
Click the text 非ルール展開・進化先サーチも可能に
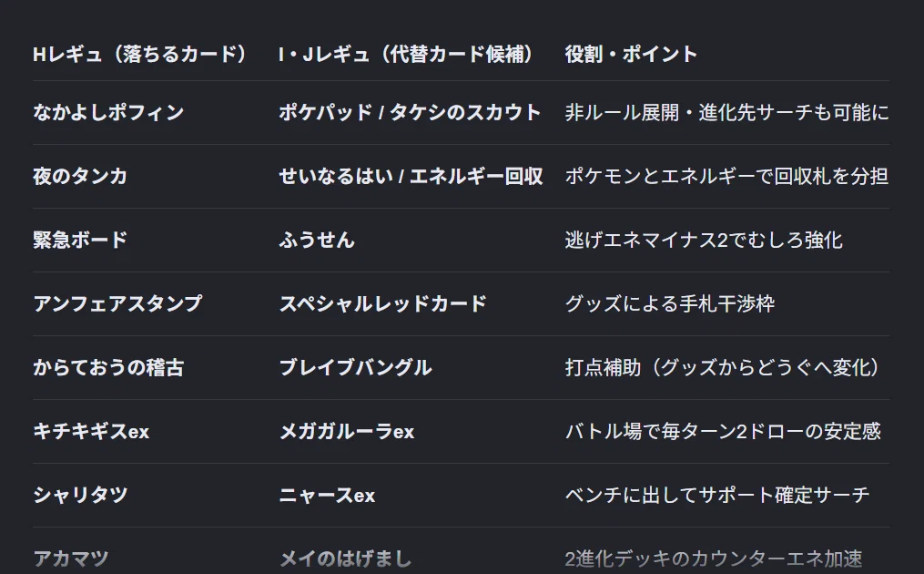(726, 112)
